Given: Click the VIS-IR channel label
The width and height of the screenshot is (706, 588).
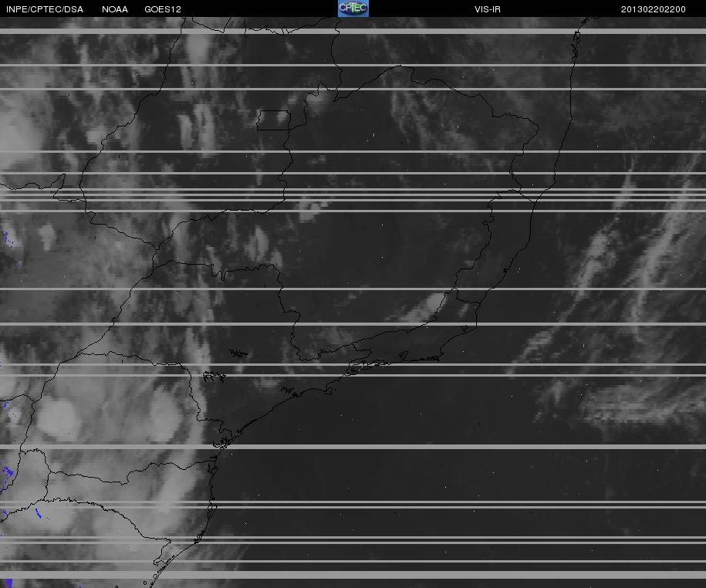Looking at the screenshot, I should pos(488,9).
